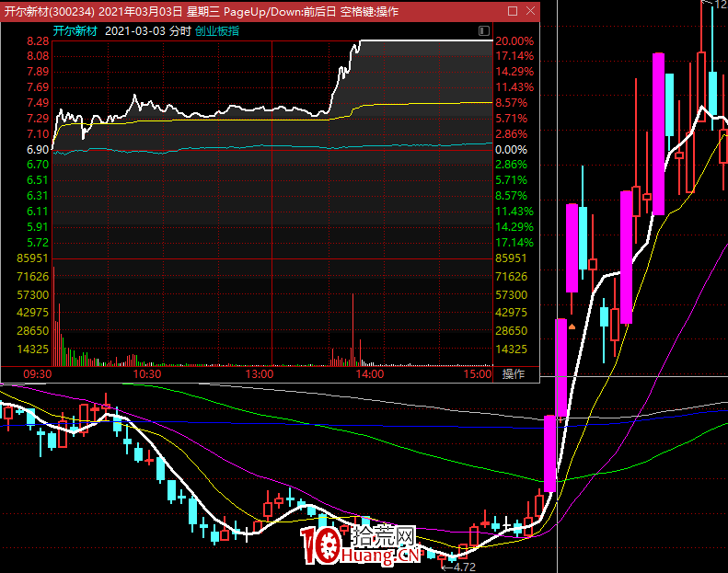728x573 pixels.
Task: Click the 7.49 price axis label
Action: point(38,103)
